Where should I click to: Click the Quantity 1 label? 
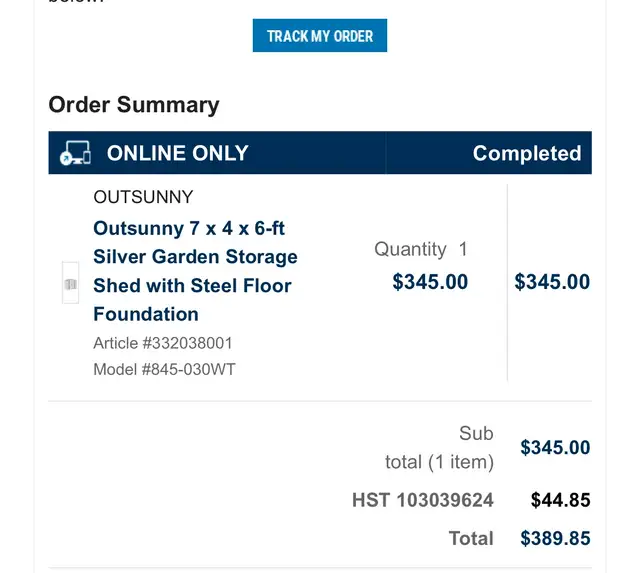pos(421,249)
